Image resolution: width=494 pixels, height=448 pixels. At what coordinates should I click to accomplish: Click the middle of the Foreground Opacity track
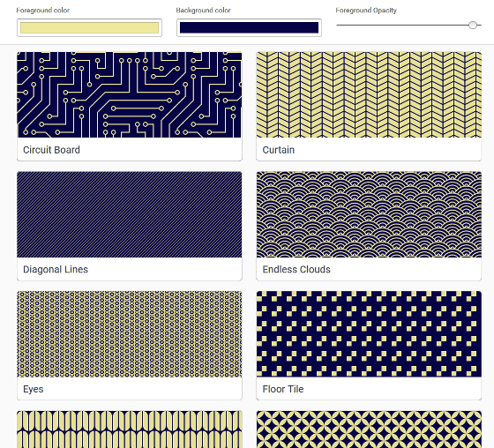point(408,25)
